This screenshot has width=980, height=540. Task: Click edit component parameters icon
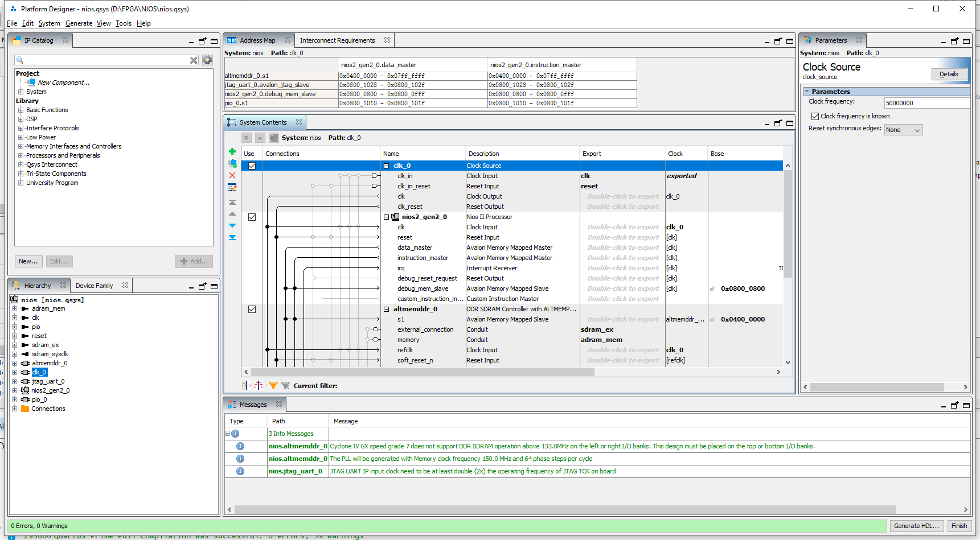[x=232, y=187]
